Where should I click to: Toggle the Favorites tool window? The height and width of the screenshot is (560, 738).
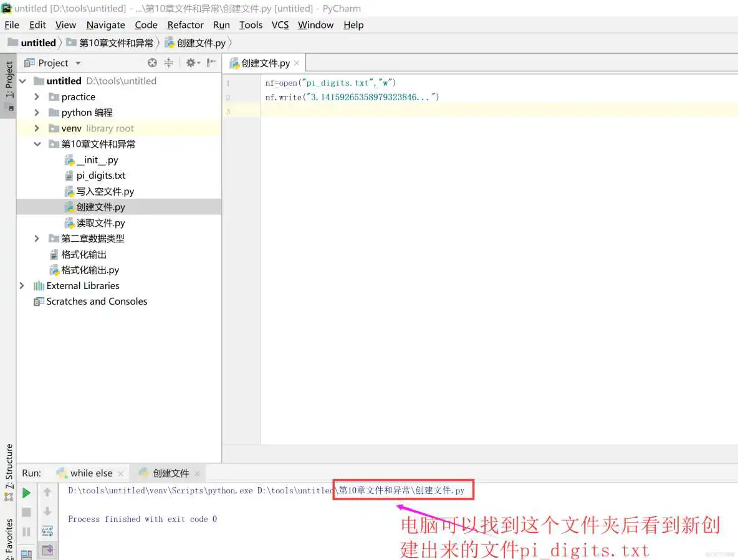click(8, 536)
